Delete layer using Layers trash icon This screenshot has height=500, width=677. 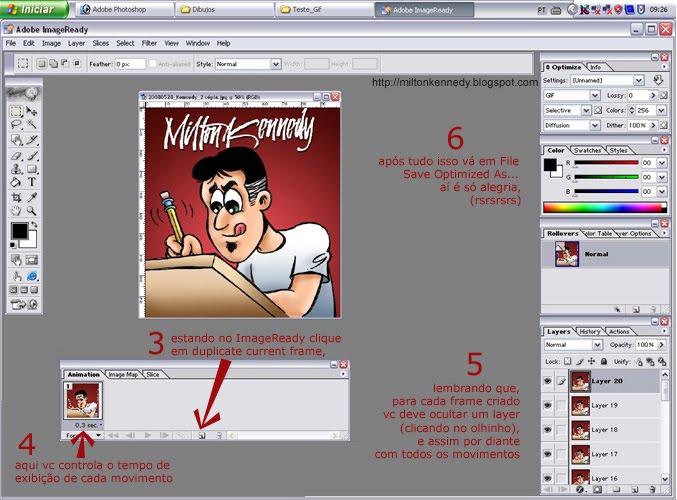point(653,490)
